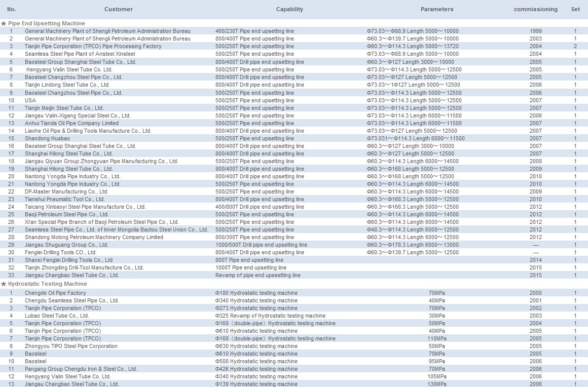Select the "Shandong Huabao" customer cell
The width and height of the screenshot is (588, 387).
[x=47, y=139]
